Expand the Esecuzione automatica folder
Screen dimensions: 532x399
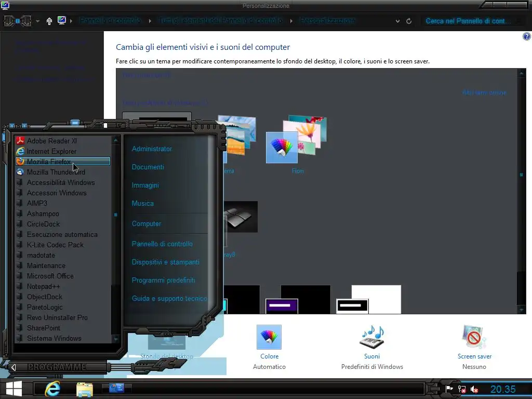[63, 234]
